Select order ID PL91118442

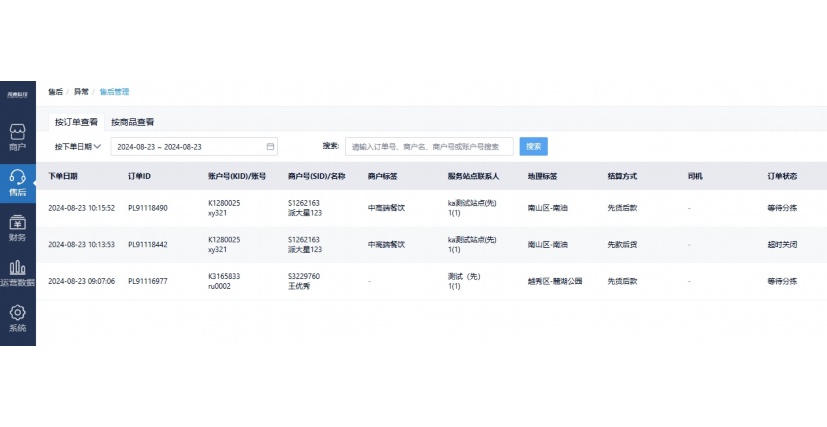148,245
